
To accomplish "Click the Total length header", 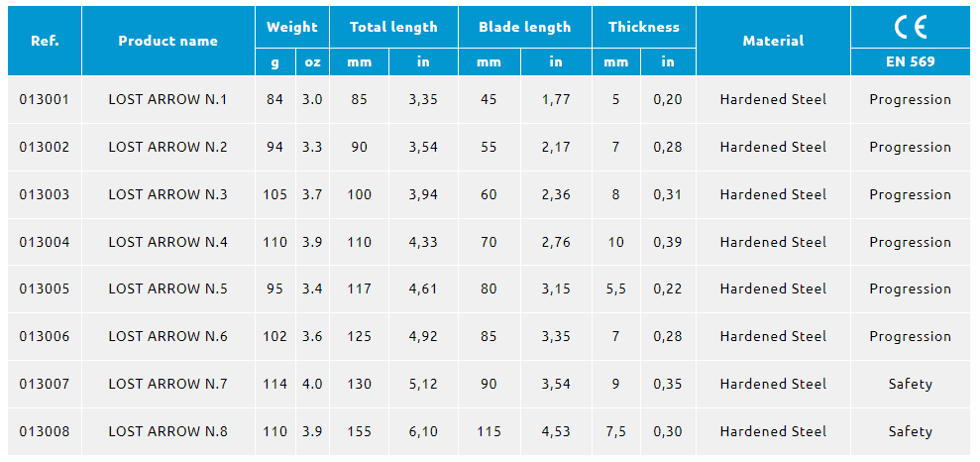I will tap(393, 27).
